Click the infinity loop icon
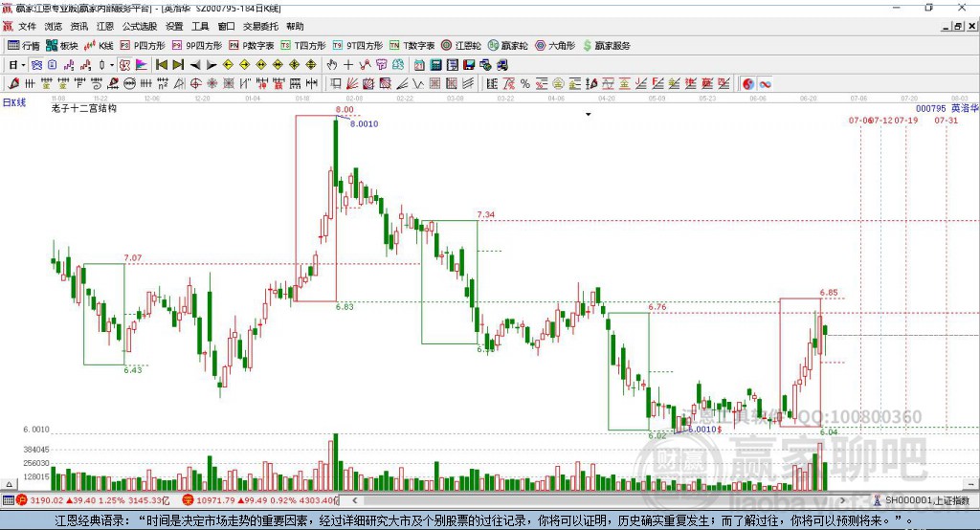980x530 pixels. (x=765, y=84)
